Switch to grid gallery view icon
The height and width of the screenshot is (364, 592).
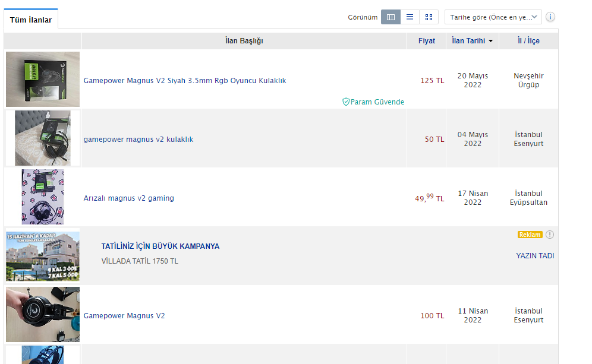(x=429, y=17)
